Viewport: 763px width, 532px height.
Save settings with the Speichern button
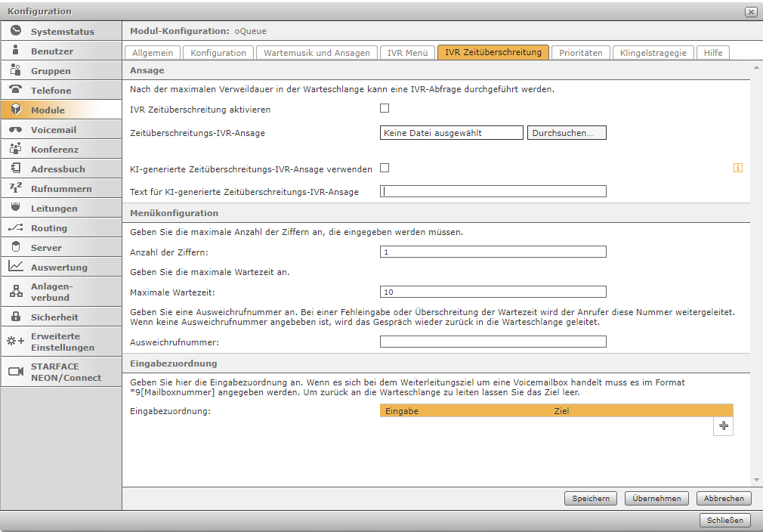click(591, 499)
